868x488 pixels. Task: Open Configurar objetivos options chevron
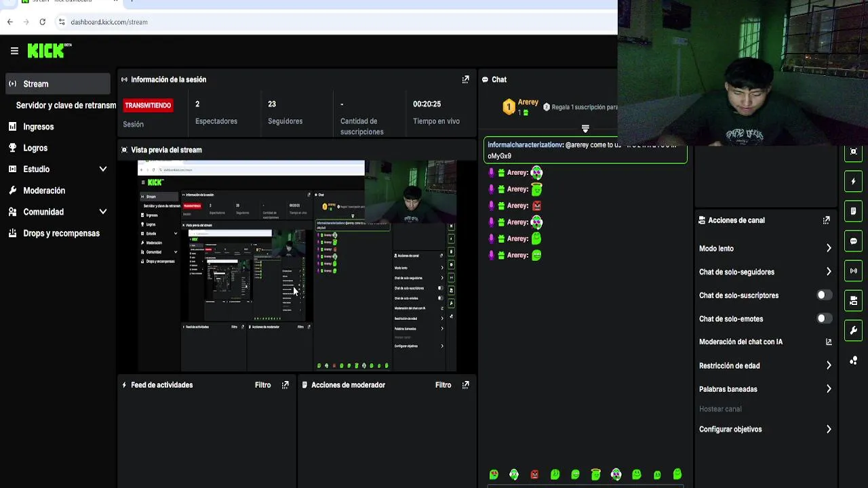coord(829,429)
